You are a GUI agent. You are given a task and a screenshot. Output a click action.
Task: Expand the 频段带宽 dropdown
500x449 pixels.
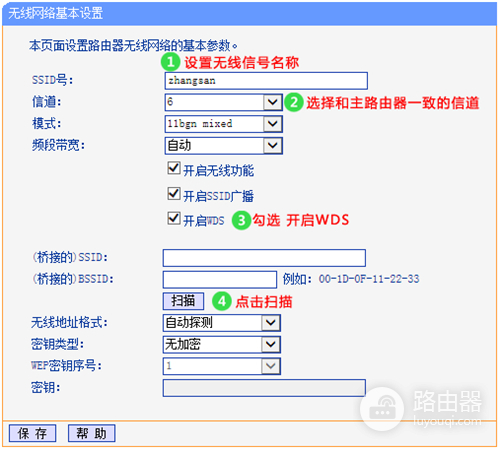click(224, 146)
